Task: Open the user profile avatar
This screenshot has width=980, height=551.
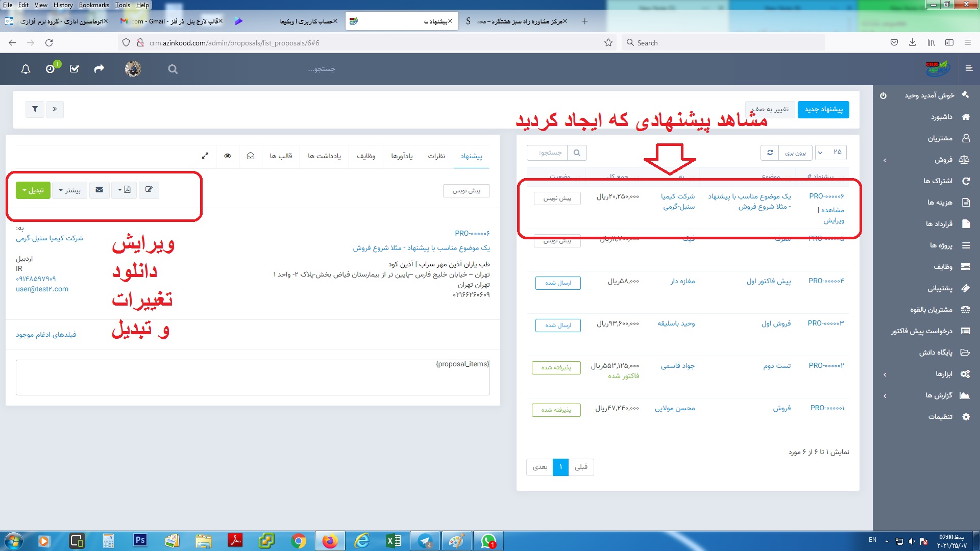Action: click(133, 69)
